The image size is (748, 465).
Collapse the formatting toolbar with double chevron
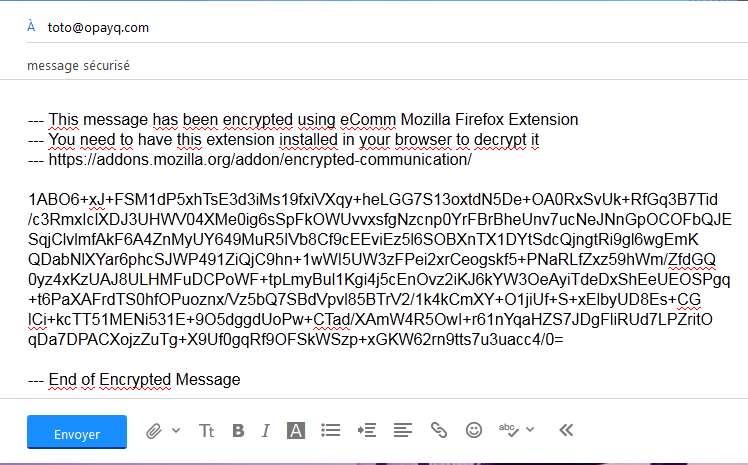(566, 430)
